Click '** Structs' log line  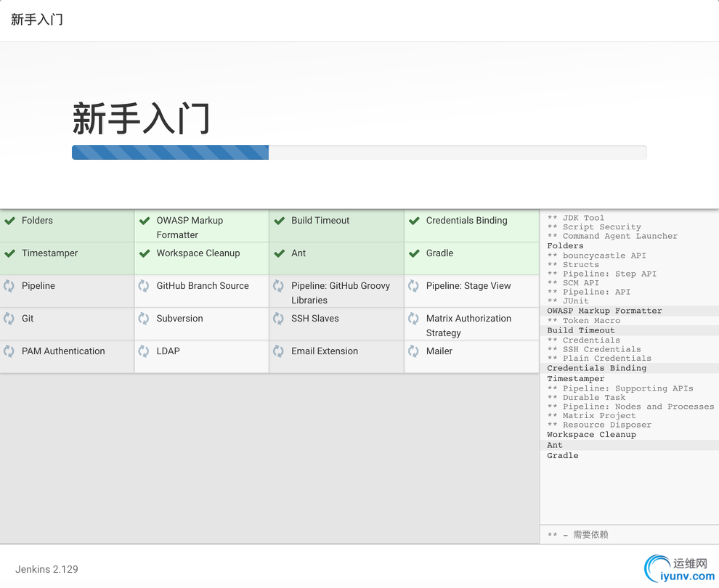pyautogui.click(x=573, y=264)
